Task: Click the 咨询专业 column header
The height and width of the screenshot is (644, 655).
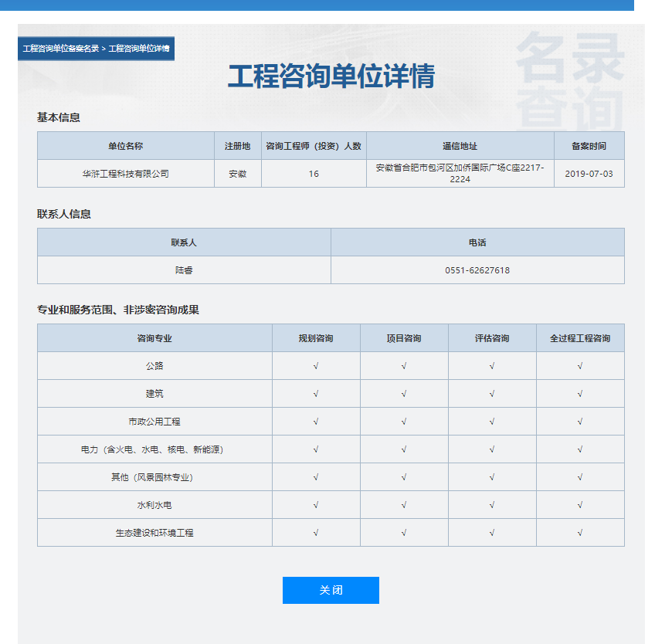Action: click(154, 338)
